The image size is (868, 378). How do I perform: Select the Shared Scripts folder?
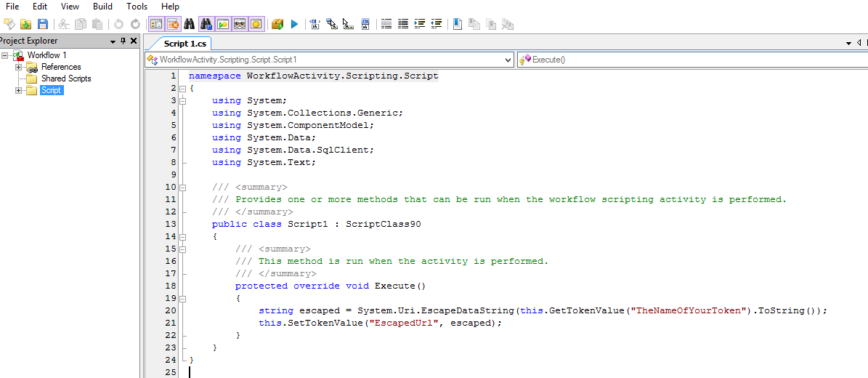pos(66,79)
